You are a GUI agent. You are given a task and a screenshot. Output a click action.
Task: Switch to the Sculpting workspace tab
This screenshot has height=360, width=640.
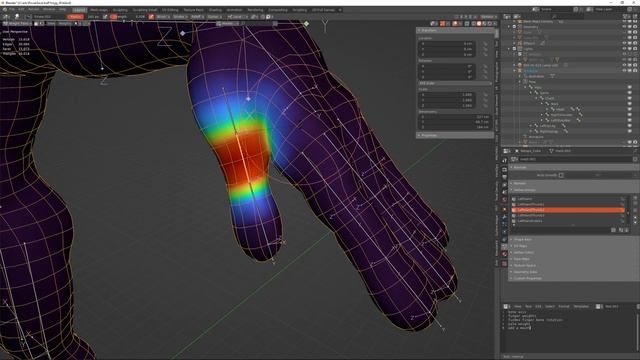[x=120, y=9]
